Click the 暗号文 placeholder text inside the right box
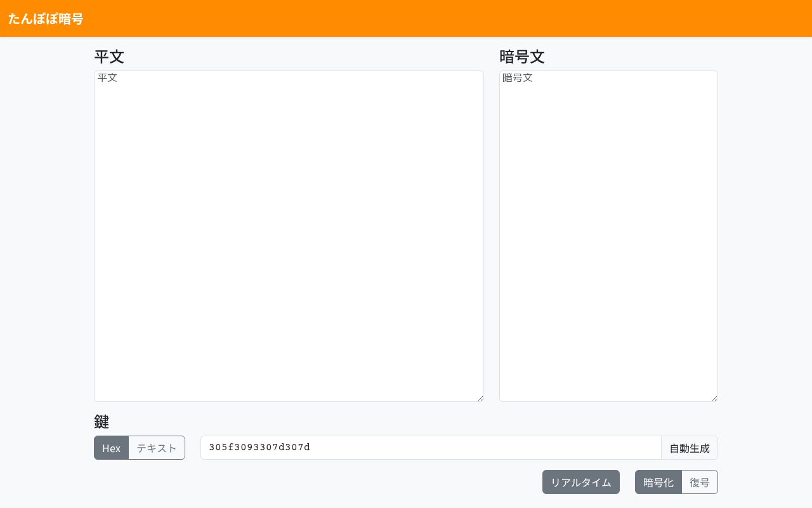This screenshot has width=812, height=508. [518, 78]
